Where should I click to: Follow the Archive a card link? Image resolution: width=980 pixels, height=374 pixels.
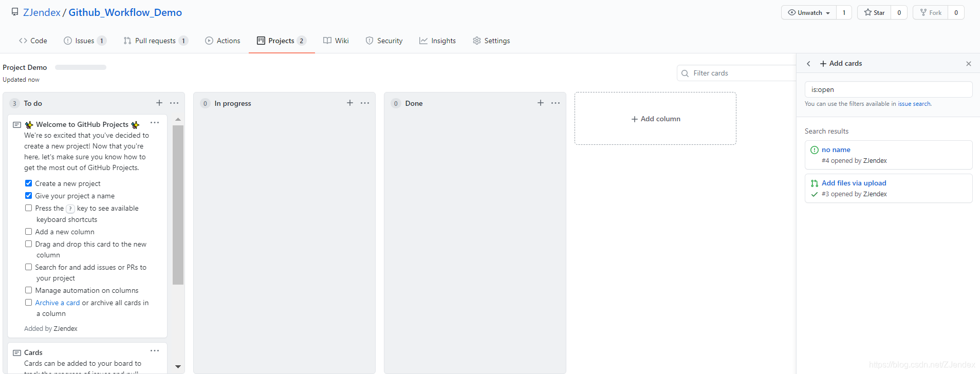pos(58,303)
